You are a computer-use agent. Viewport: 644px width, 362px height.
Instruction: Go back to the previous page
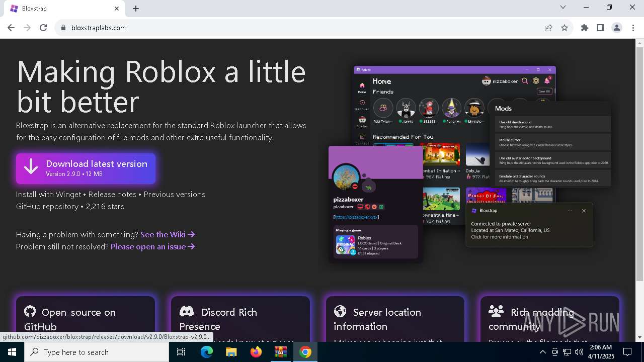point(11,28)
